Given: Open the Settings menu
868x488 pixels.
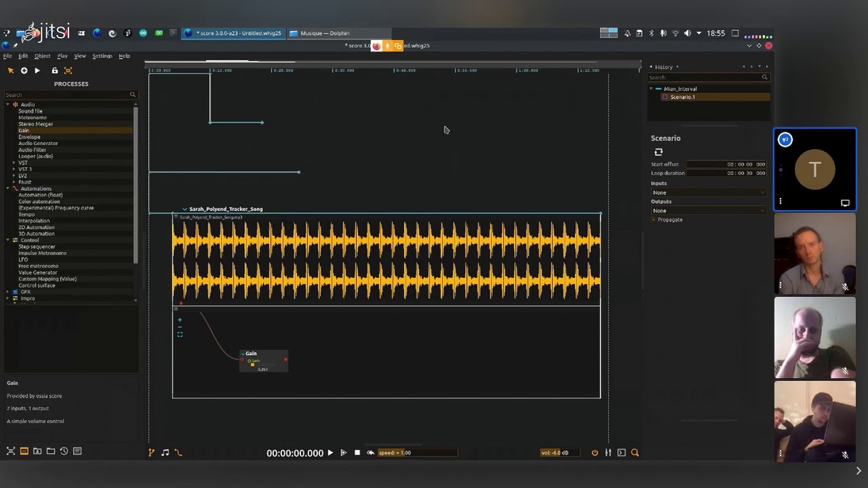Looking at the screenshot, I should click(x=102, y=56).
